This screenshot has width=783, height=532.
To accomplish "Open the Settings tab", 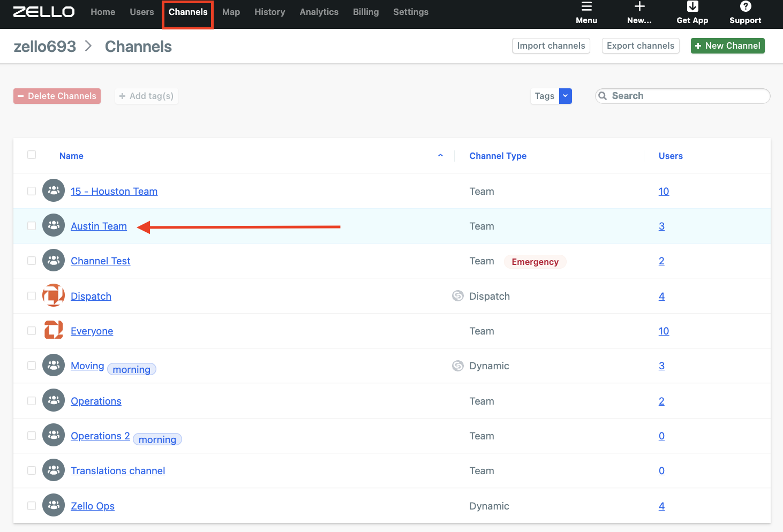I will click(x=411, y=12).
